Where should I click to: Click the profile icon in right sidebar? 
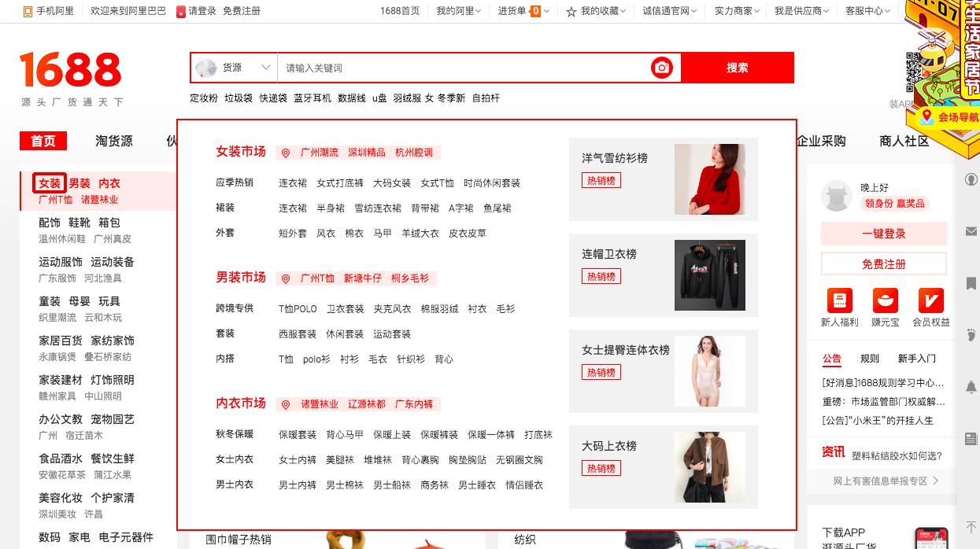click(x=971, y=179)
